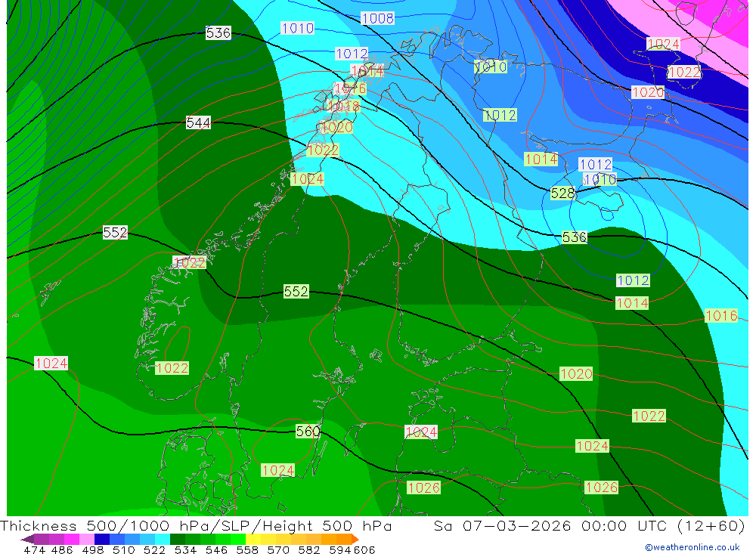Click the legend value '510'

pyautogui.click(x=124, y=549)
